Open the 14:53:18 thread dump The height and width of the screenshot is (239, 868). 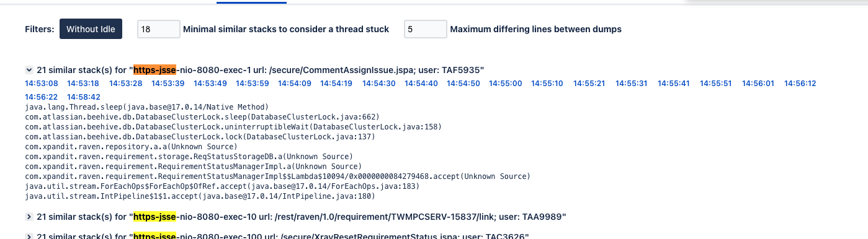[x=83, y=84]
